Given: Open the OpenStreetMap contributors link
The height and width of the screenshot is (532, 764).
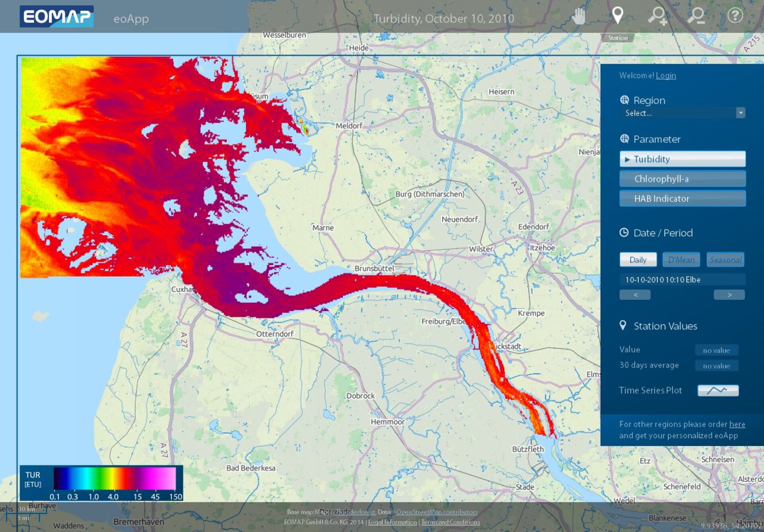Looking at the screenshot, I should pyautogui.click(x=437, y=512).
